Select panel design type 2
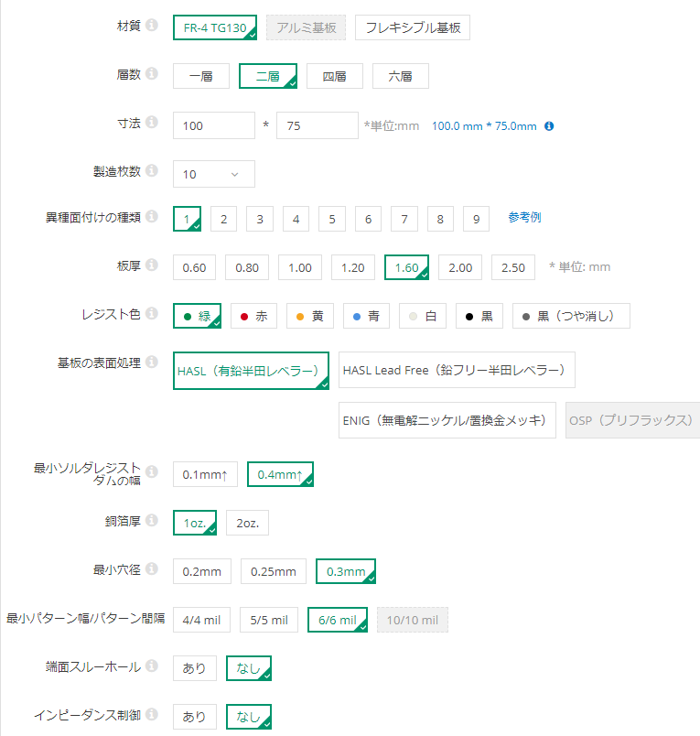 [224, 219]
